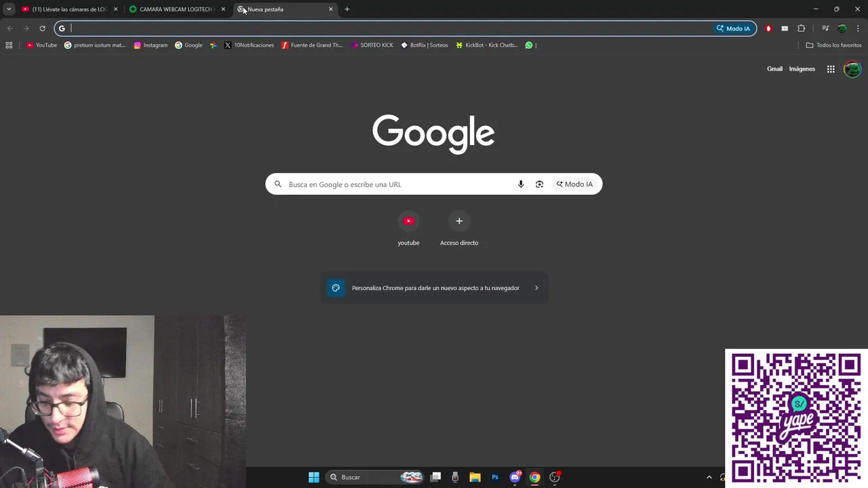868x488 pixels.
Task: Add a shortcut with Acceso directo
Action: pos(459,228)
